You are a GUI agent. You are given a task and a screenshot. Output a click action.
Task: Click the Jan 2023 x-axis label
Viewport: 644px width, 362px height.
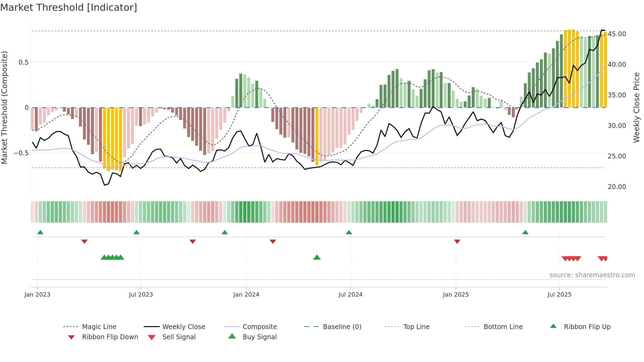[x=37, y=294]
